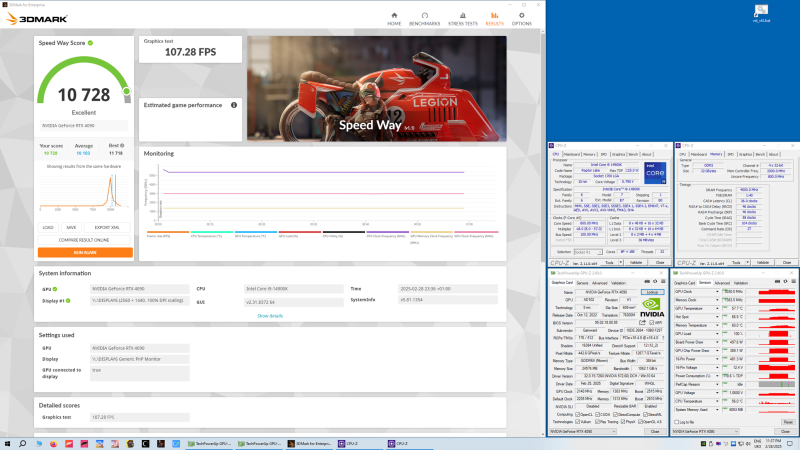This screenshot has height=450, width=800.
Task: Click the 3DMark logo
Action: 37,19
